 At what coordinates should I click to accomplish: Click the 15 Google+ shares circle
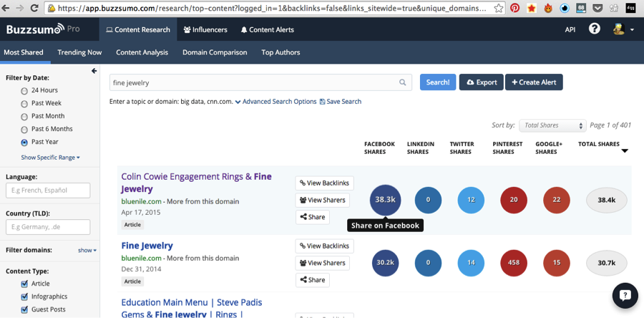557,263
